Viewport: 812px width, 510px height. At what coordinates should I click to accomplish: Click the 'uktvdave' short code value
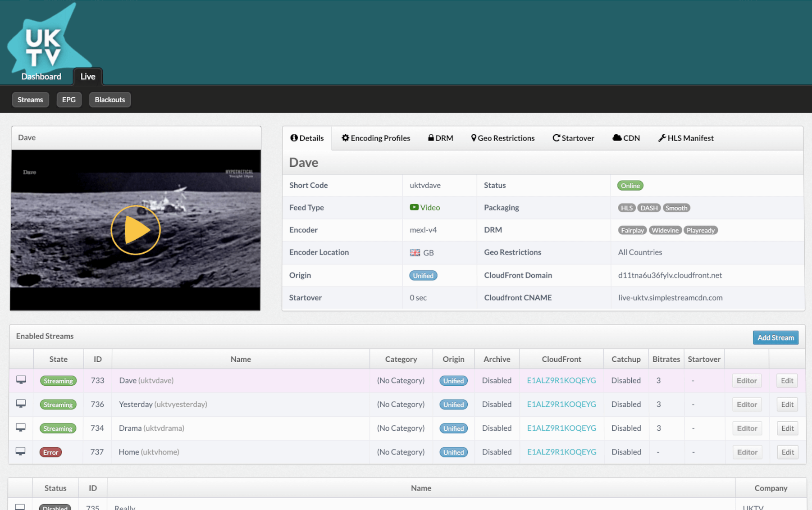pos(425,185)
